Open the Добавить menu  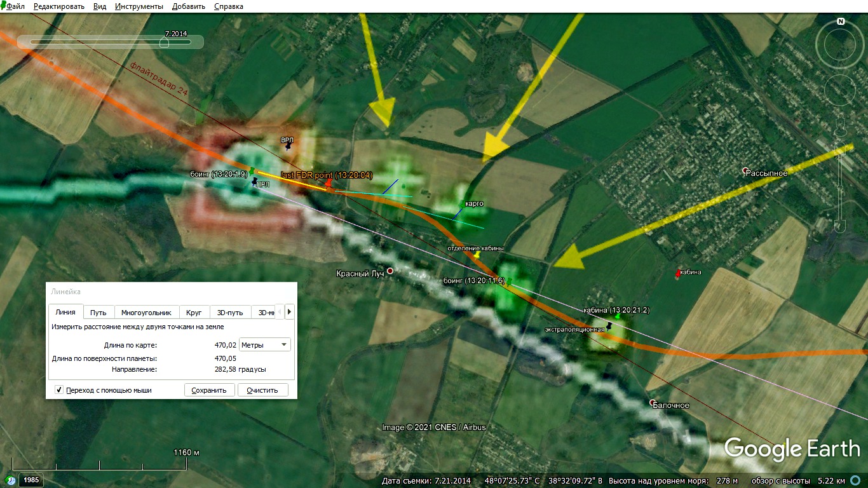189,6
